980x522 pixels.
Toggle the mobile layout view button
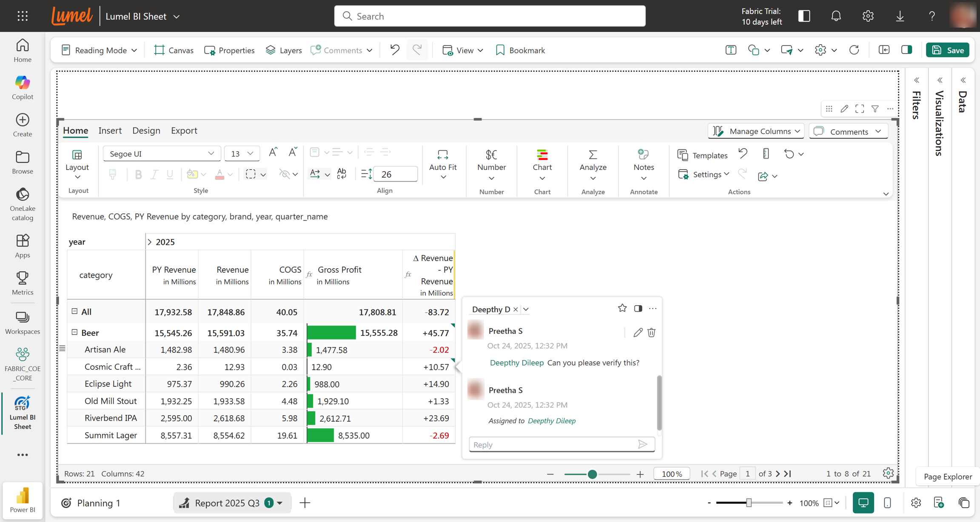pyautogui.click(x=887, y=503)
